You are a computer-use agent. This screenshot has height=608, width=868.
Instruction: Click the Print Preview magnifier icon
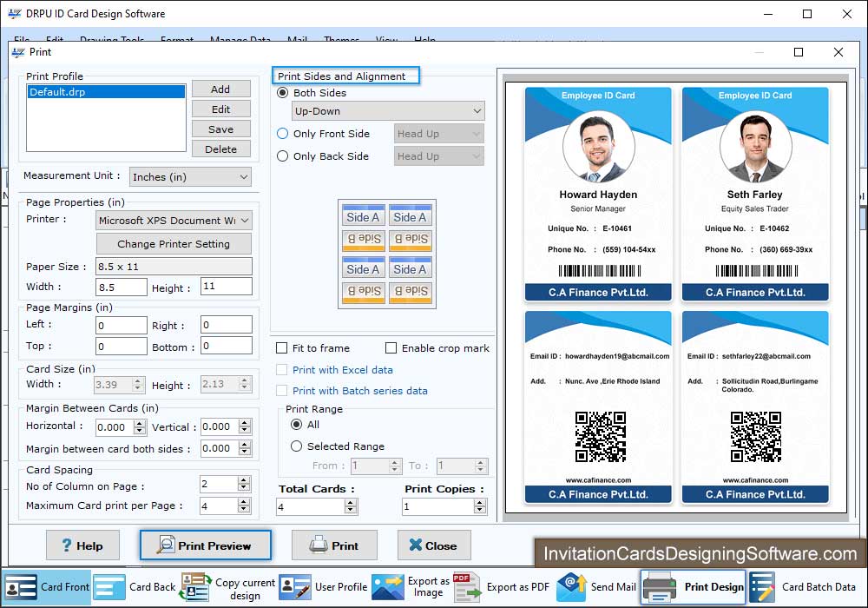[x=166, y=545]
